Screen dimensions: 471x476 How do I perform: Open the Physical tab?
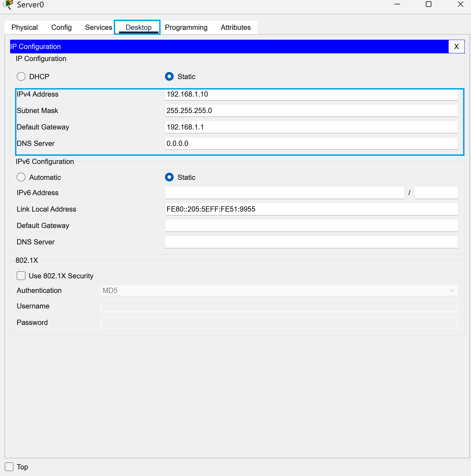pyautogui.click(x=25, y=27)
